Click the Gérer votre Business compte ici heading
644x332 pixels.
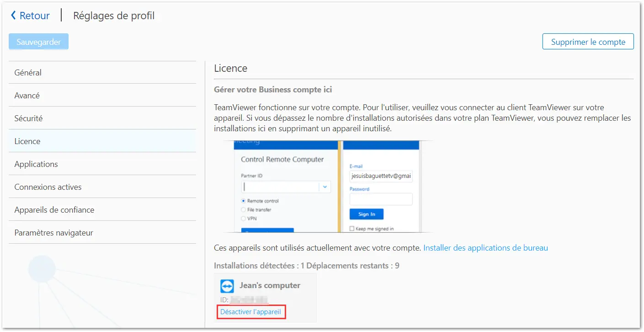tap(273, 90)
